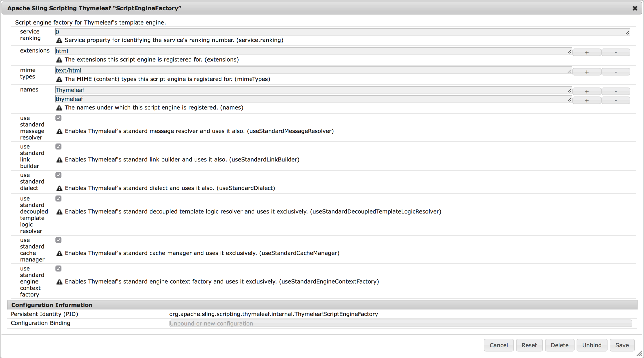Screen dimensions: 644x358
Task: Add another extensions entry with plus button
Action: click(x=587, y=52)
